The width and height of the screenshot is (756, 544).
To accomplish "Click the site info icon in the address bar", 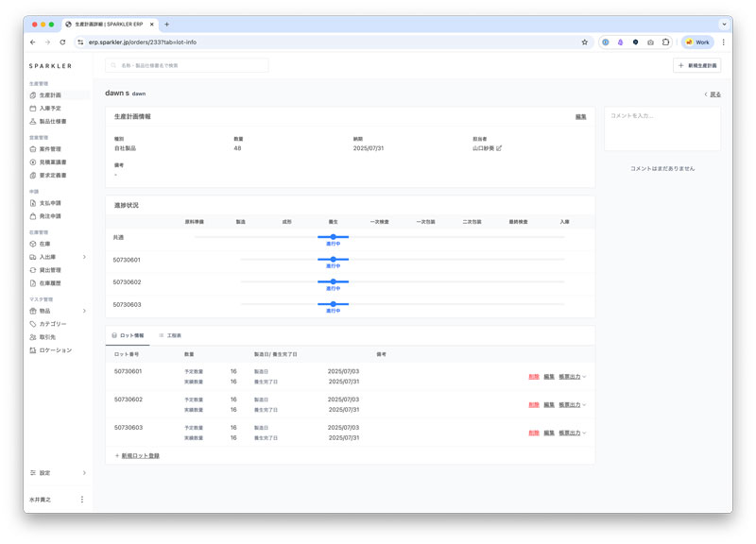I will (80, 42).
